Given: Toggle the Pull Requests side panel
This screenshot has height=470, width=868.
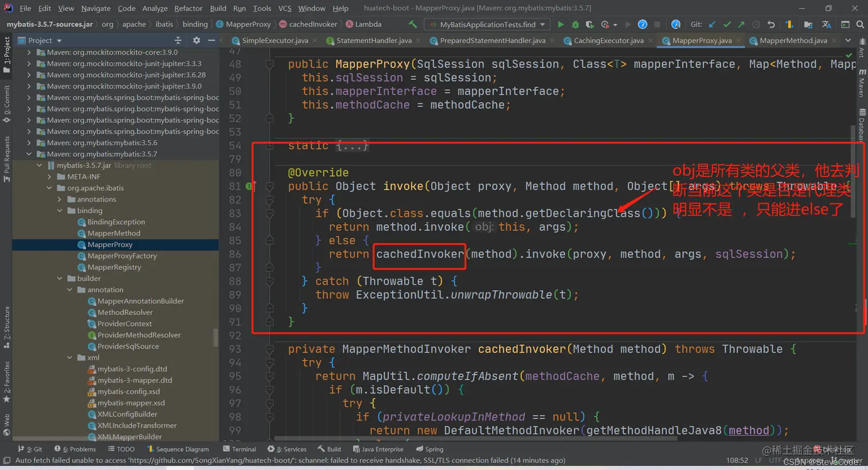Looking at the screenshot, I should tap(6, 159).
